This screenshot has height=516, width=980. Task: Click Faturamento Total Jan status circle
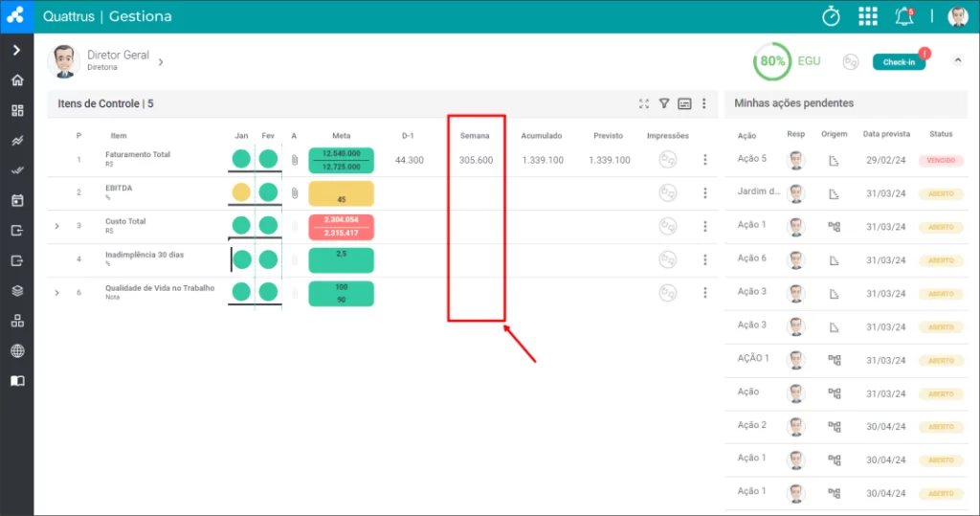click(x=241, y=159)
